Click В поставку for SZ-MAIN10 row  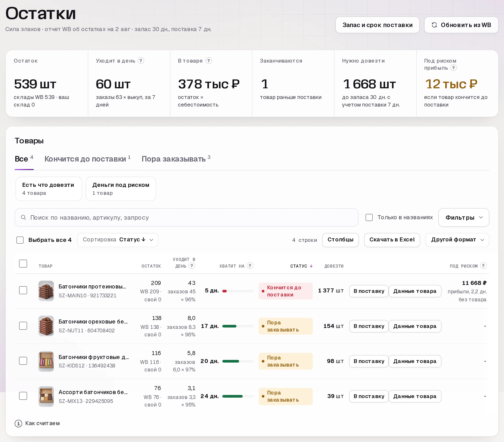pyautogui.click(x=369, y=291)
